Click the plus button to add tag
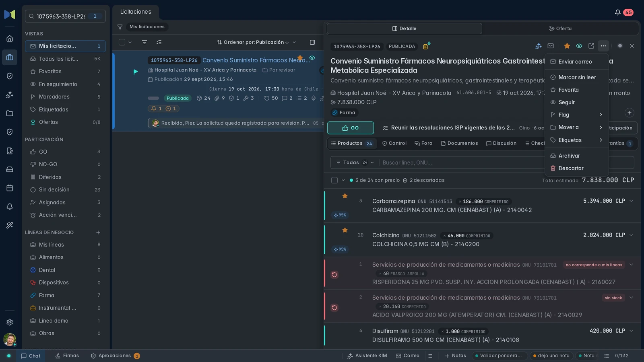Screen dimensions: 644x362 [x=630, y=113]
